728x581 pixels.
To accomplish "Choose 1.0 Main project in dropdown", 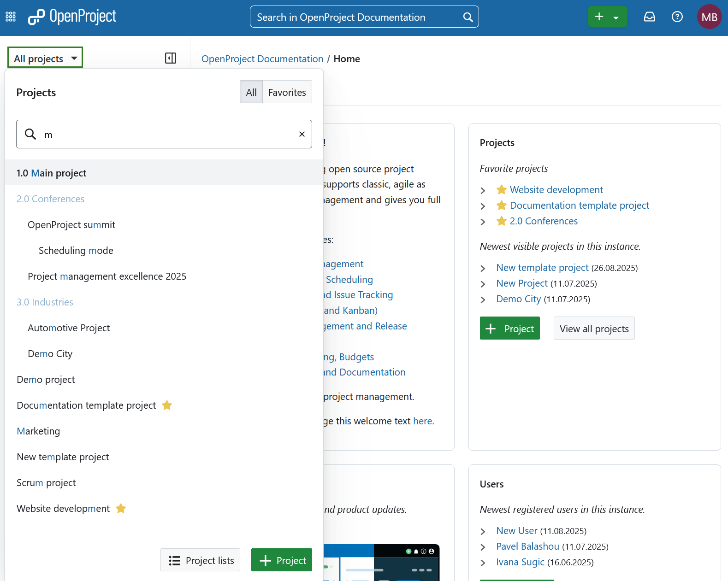I will [x=52, y=173].
